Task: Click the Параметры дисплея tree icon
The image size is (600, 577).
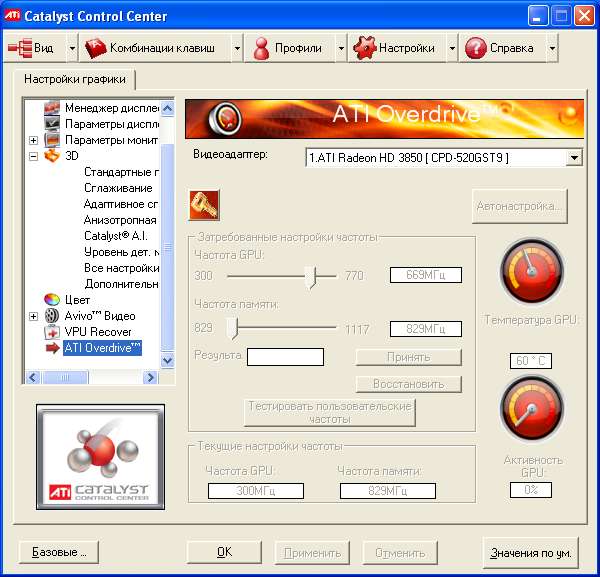Action: 52,124
